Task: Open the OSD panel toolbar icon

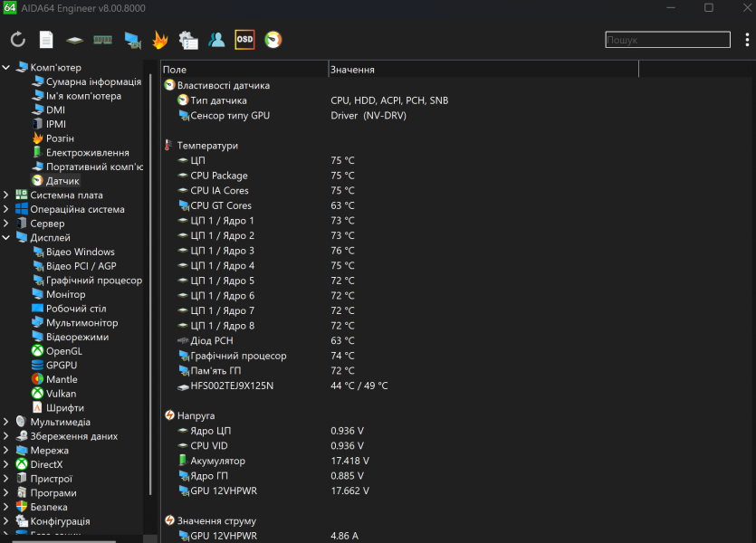Action: tap(244, 40)
